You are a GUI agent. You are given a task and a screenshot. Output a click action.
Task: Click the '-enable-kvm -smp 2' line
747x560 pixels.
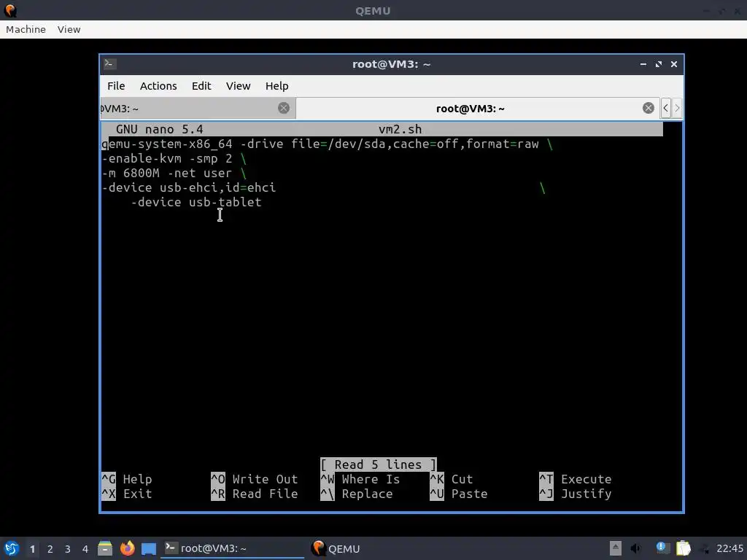click(x=174, y=158)
